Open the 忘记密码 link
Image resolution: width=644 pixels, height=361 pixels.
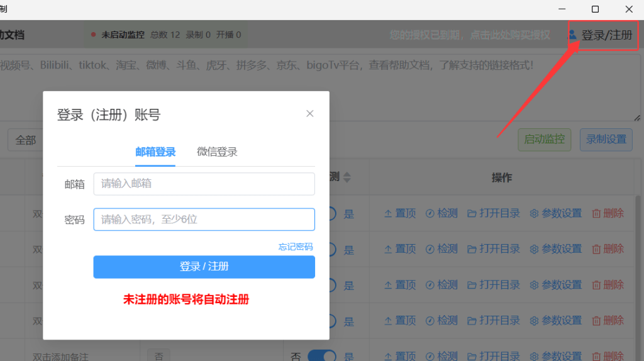[x=296, y=247]
